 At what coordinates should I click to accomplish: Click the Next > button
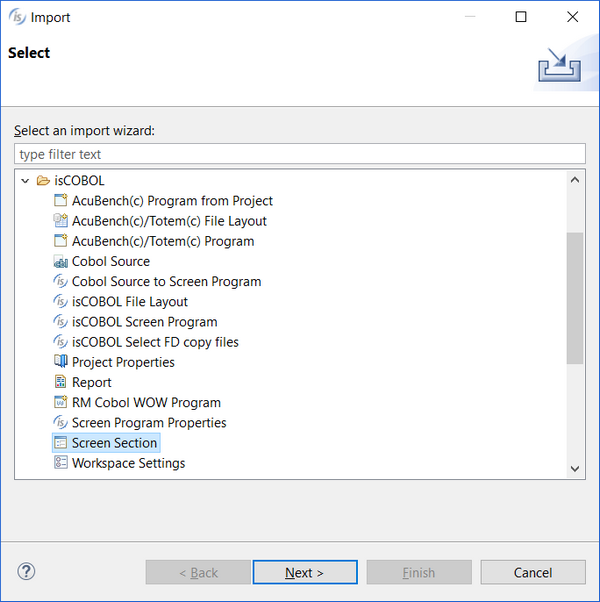pos(305,572)
